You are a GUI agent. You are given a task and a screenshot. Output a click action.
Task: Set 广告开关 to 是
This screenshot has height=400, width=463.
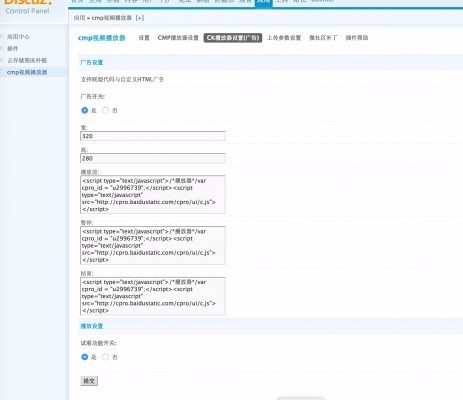(85, 110)
